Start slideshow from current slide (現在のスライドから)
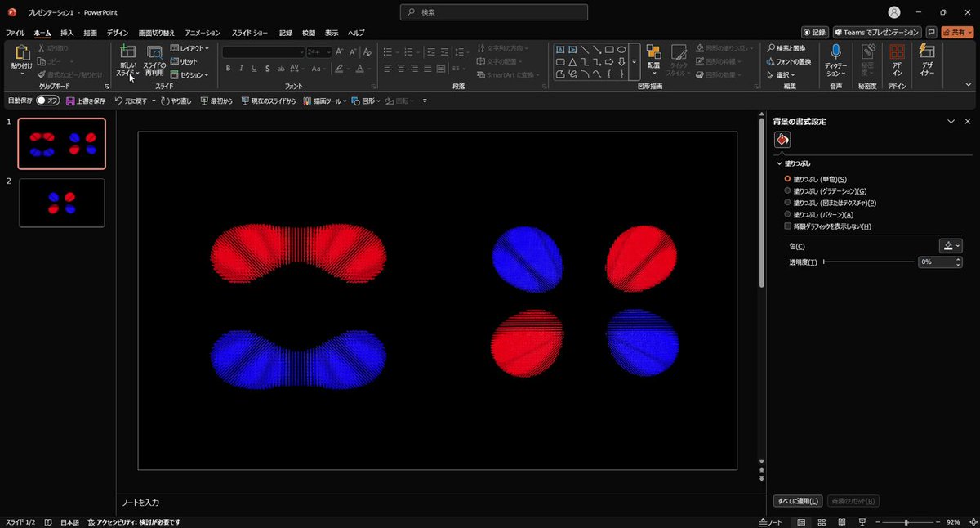 point(268,101)
